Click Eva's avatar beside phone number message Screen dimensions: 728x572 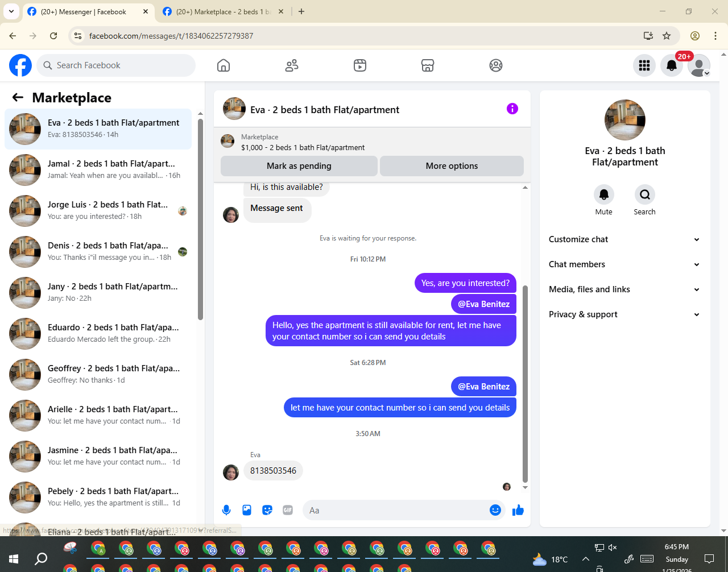pos(231,472)
